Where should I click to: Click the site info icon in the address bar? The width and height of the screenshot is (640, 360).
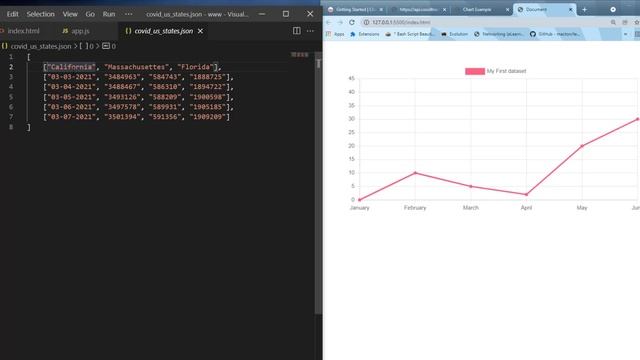click(366, 22)
